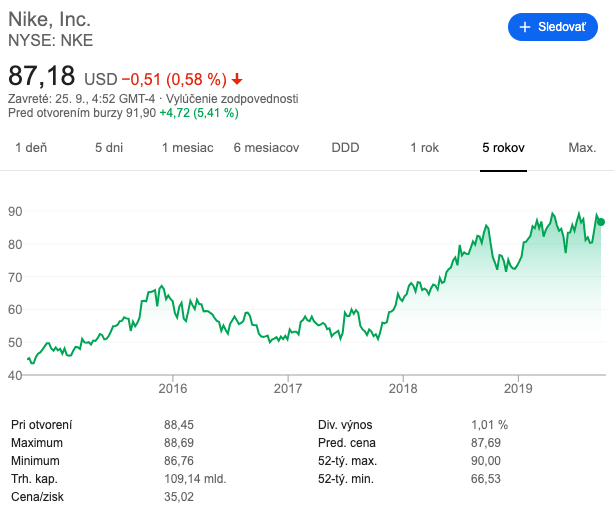Click the Pred. cena value 87,69

pos(486,443)
